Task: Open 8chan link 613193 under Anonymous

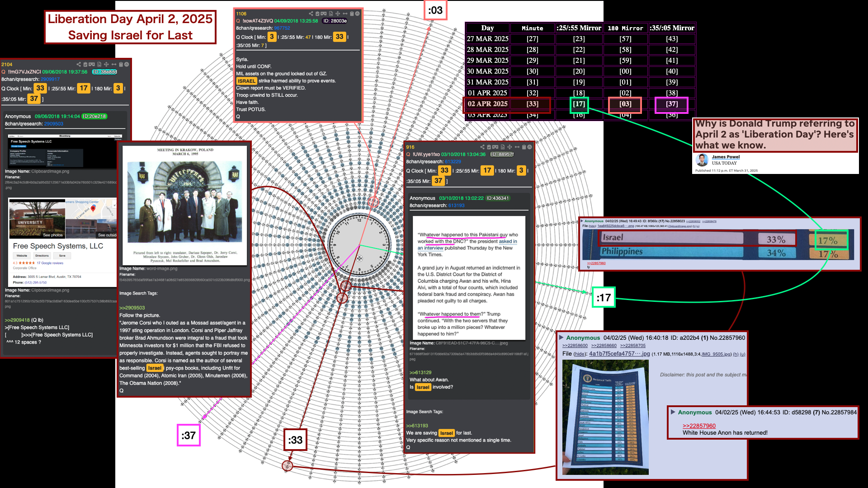Action: (x=457, y=206)
